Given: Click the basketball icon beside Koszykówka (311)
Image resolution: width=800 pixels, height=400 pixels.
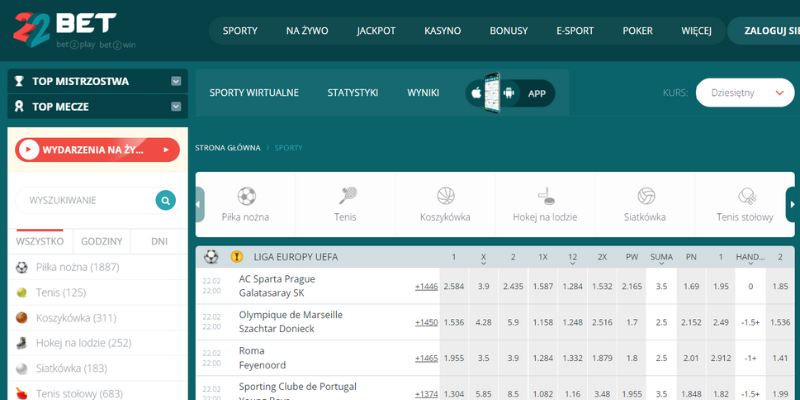Looking at the screenshot, I should (x=21, y=318).
